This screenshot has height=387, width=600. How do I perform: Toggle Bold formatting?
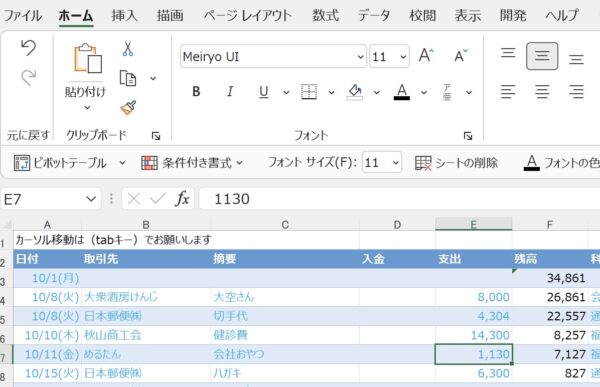[x=196, y=92]
